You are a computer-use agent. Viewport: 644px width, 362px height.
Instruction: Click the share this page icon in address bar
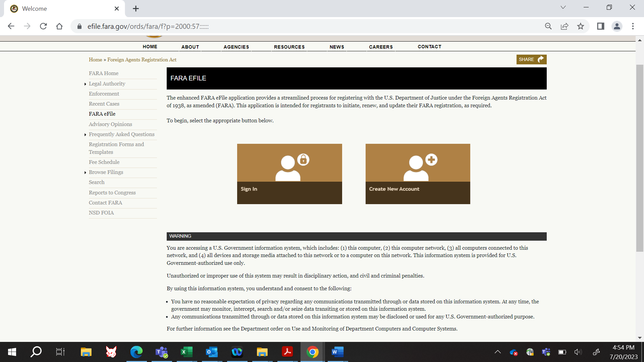[x=565, y=26]
